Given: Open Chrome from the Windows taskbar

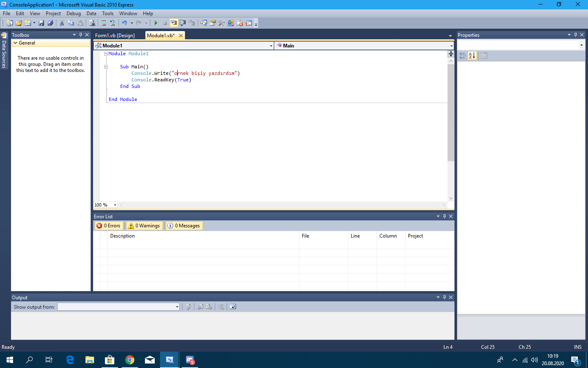Looking at the screenshot, I should coord(130,360).
